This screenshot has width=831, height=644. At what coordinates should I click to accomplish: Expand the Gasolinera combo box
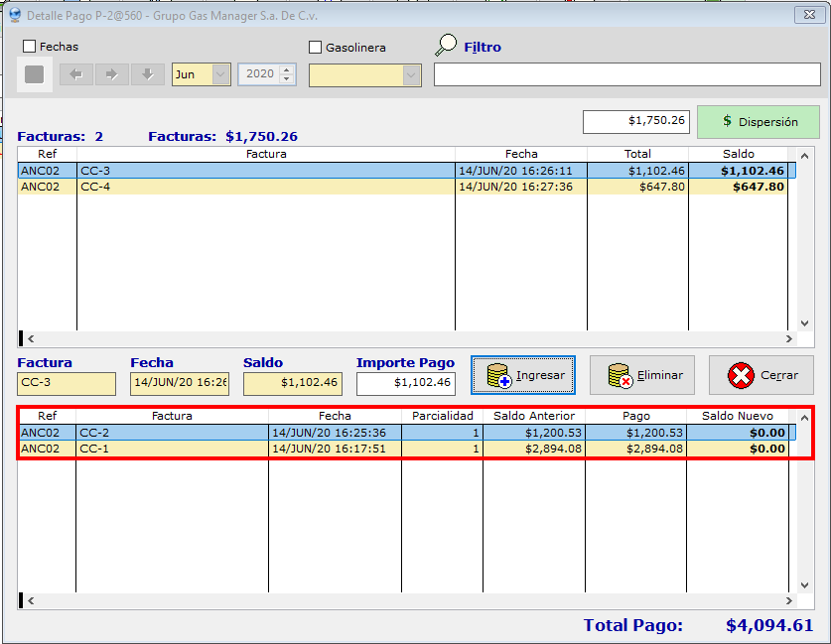coord(411,75)
